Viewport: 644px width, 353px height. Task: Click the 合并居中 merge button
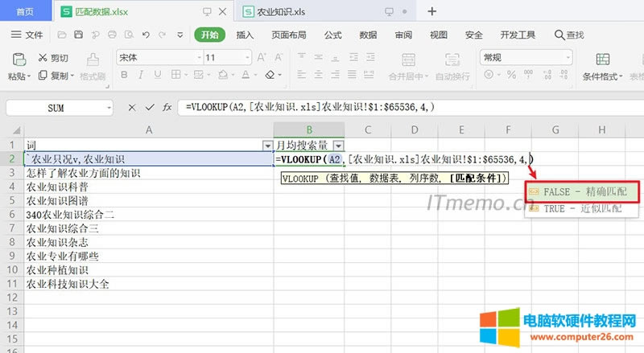[408, 67]
